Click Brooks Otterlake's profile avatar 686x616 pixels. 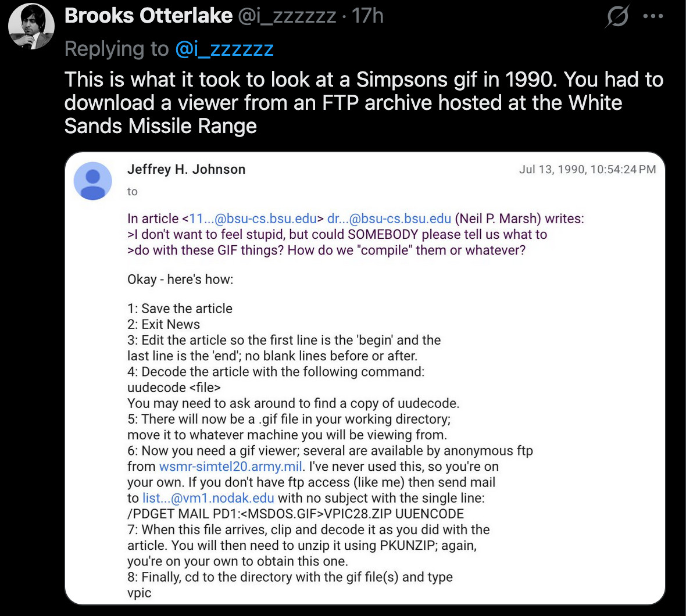pos(31,26)
